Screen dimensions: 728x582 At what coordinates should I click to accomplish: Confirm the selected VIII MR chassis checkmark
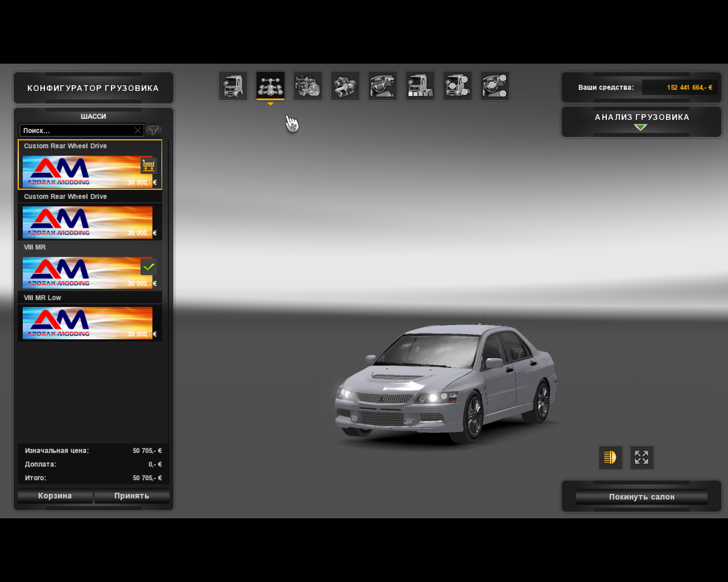(x=148, y=265)
